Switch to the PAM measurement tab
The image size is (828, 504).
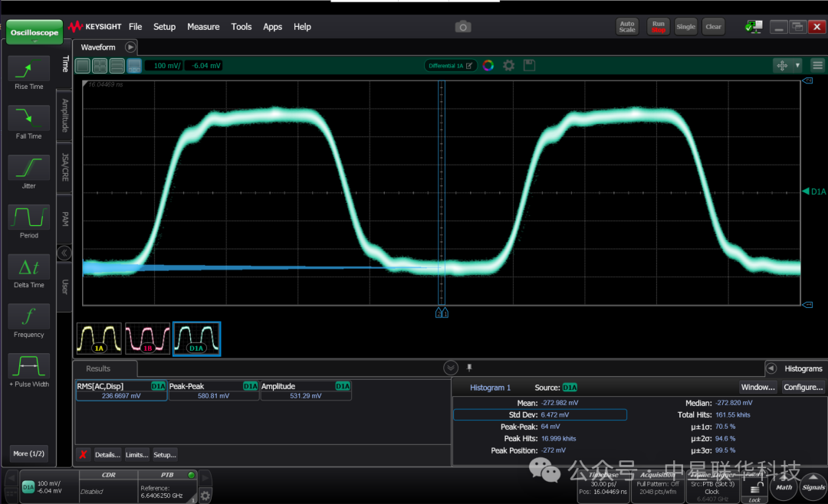coord(64,219)
